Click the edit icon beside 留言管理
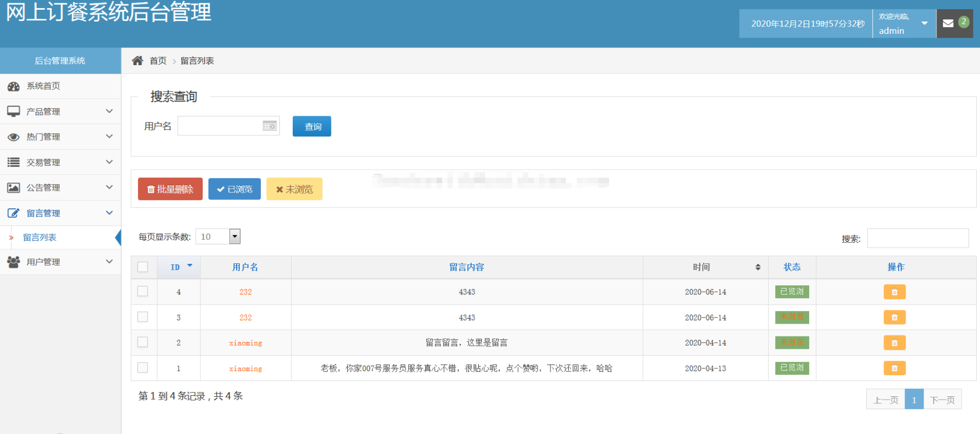The height and width of the screenshot is (434, 980). point(13,213)
